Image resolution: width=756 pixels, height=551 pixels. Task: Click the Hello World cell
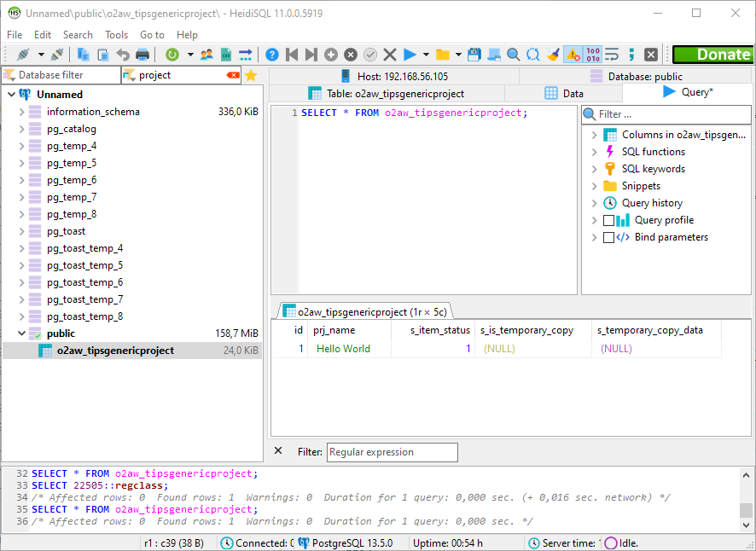pos(349,349)
